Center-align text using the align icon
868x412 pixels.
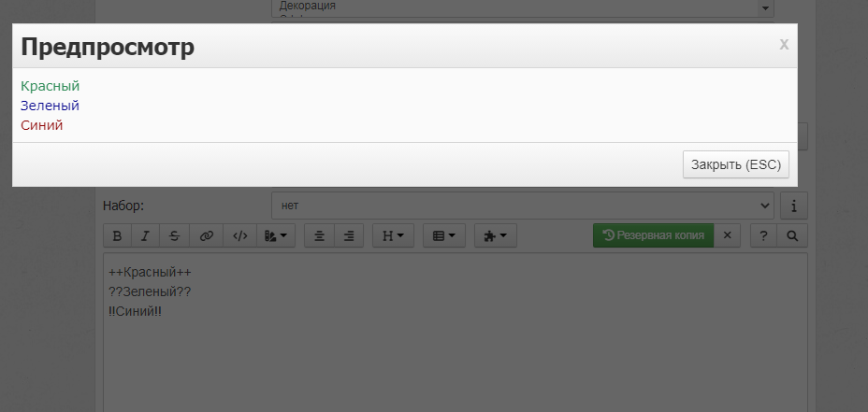click(319, 235)
